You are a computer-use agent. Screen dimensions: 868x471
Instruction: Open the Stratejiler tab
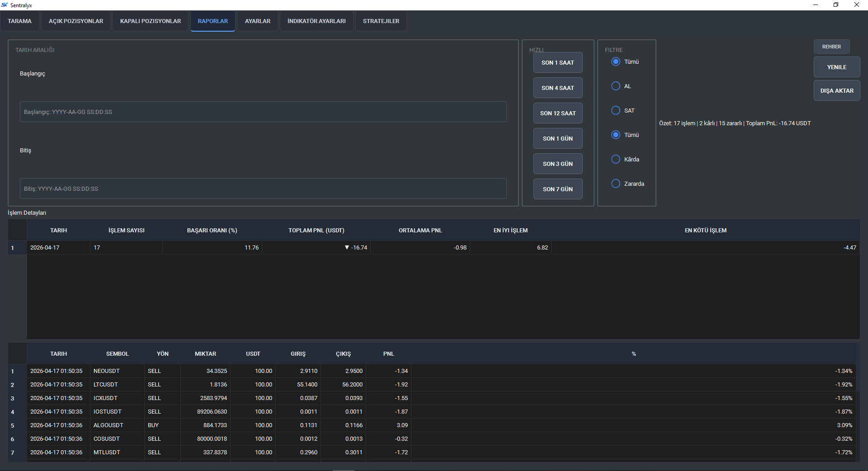381,21
